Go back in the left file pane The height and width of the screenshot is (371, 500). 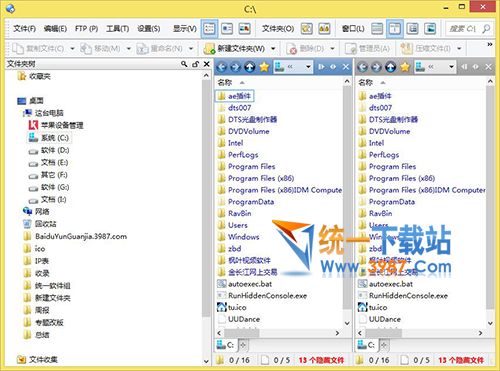(x=221, y=67)
